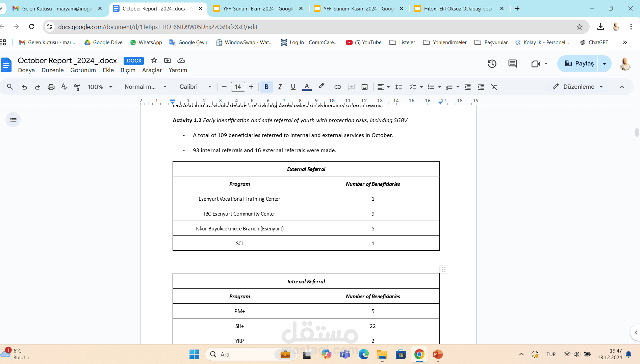
Task: Open the Calibri font dropdown
Action: pos(195,87)
